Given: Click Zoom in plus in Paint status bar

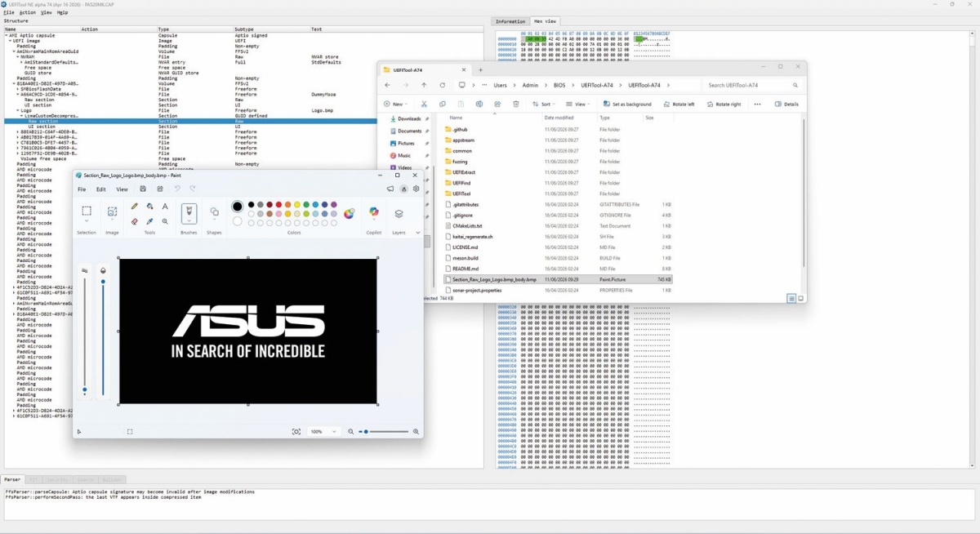Looking at the screenshot, I should 416,431.
